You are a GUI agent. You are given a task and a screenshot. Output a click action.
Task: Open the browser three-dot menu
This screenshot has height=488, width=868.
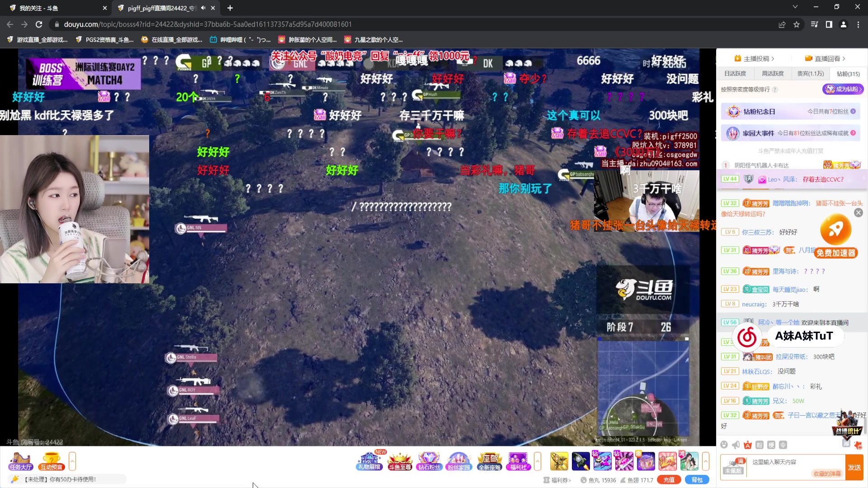pyautogui.click(x=858, y=24)
